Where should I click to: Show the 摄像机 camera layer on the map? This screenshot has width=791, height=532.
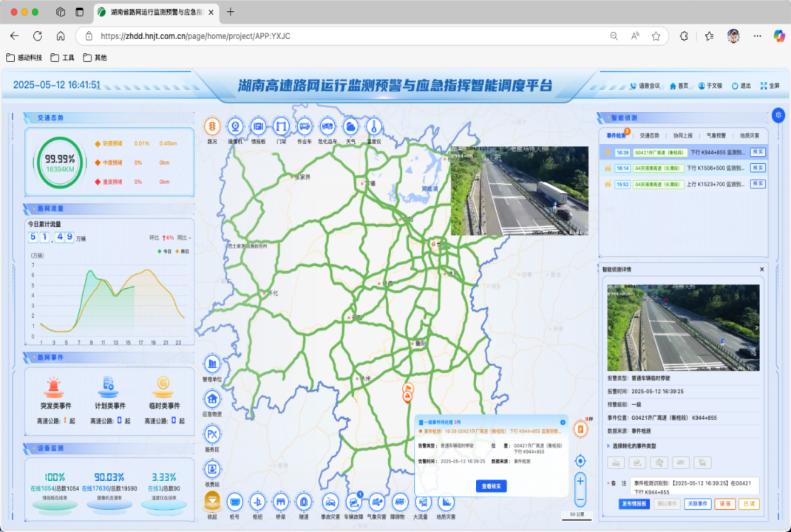(x=235, y=126)
